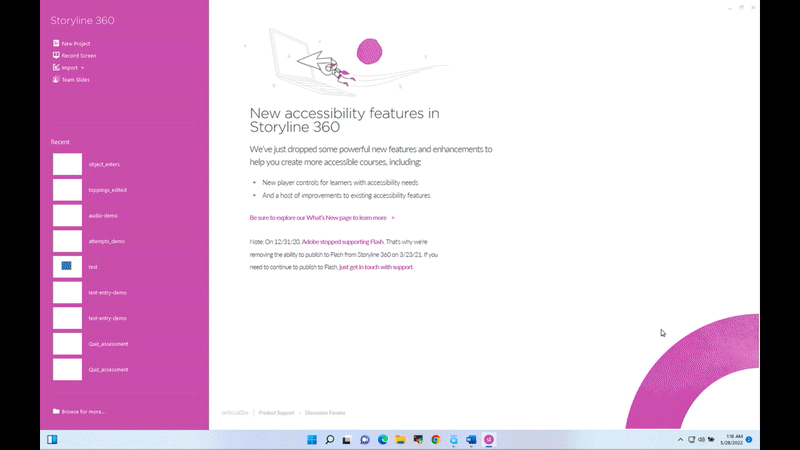This screenshot has height=450, width=800.
Task: Click the articulate footer logo
Action: 235,413
